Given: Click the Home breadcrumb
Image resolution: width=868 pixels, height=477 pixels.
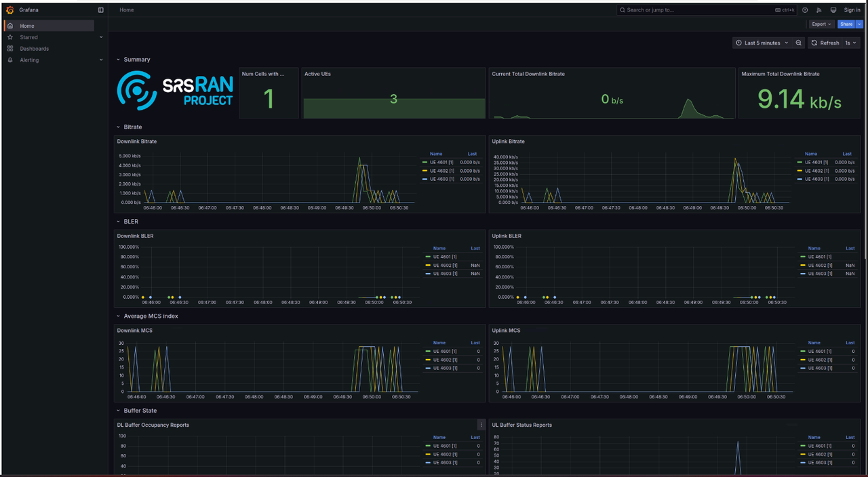Looking at the screenshot, I should (127, 10).
